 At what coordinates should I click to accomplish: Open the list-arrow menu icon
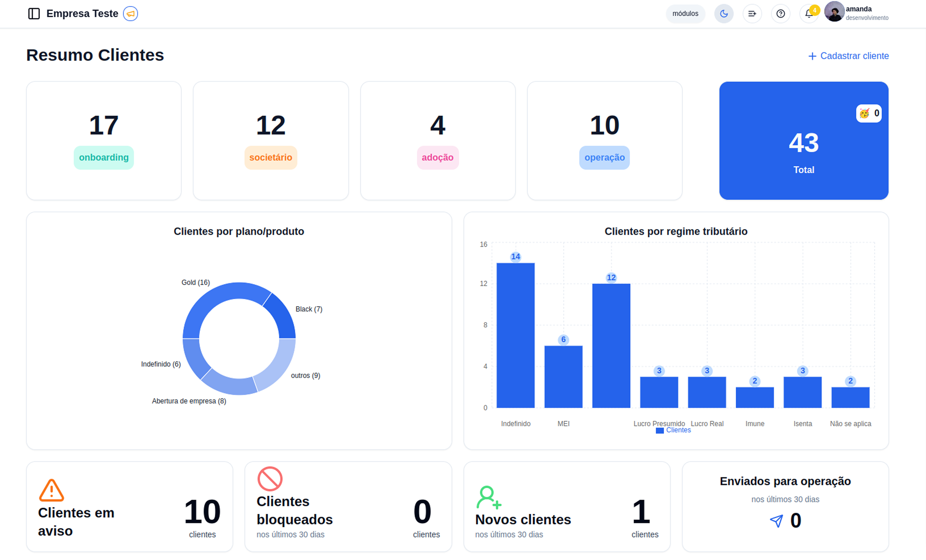[x=752, y=14]
